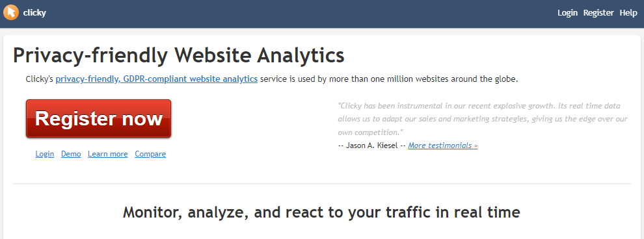Follow the privacy-friendly GDPR-compliant website analytics link

157,79
